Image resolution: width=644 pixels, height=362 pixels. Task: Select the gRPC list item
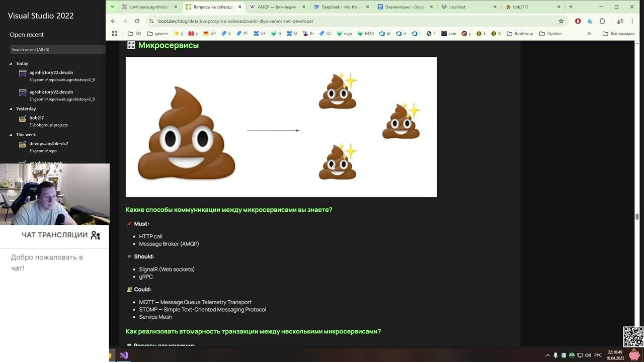coord(146,277)
